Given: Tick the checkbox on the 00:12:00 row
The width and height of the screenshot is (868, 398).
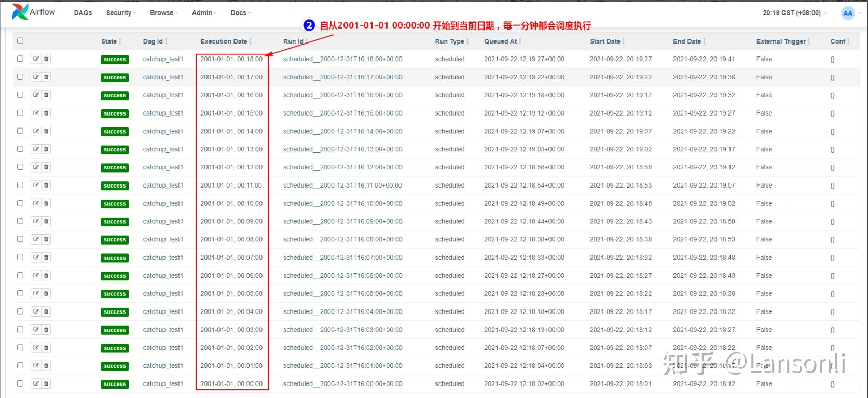Looking at the screenshot, I should (x=20, y=167).
